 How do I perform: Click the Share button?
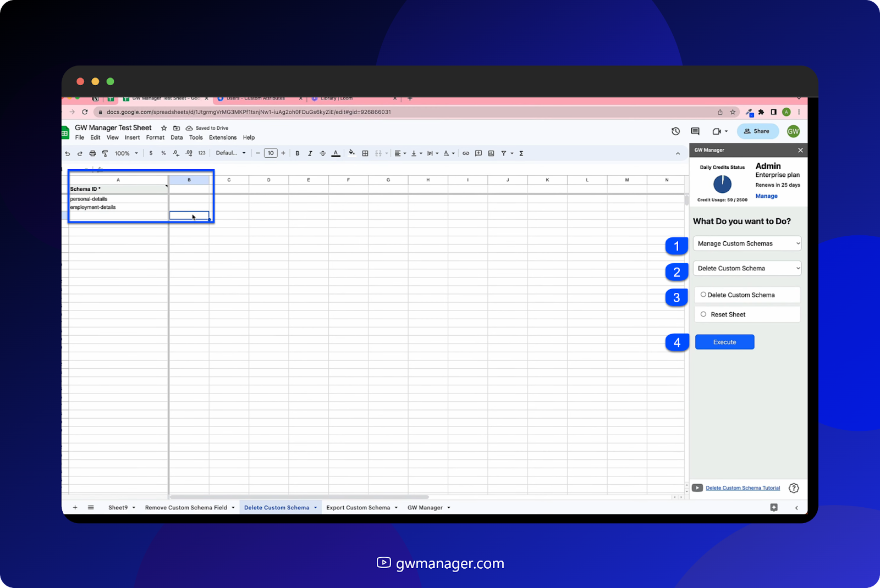[x=757, y=131]
